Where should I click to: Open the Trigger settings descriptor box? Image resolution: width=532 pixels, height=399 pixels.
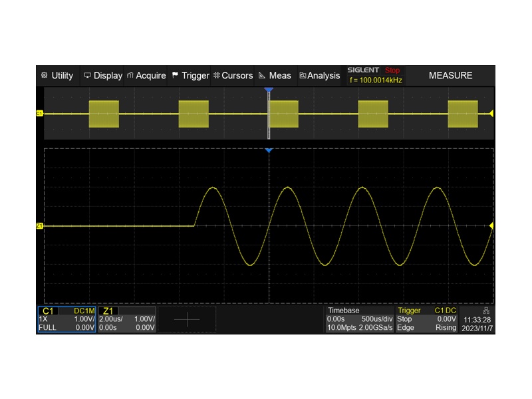[426, 319]
